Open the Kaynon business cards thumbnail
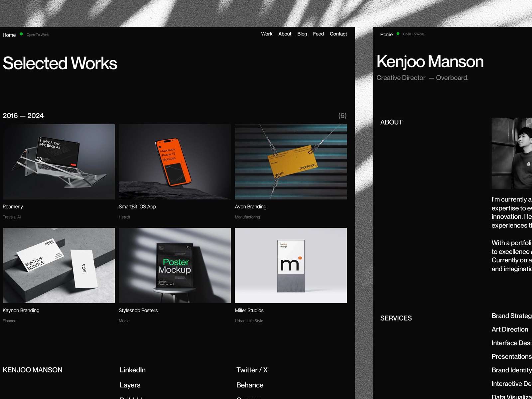532x399 pixels. [59, 265]
